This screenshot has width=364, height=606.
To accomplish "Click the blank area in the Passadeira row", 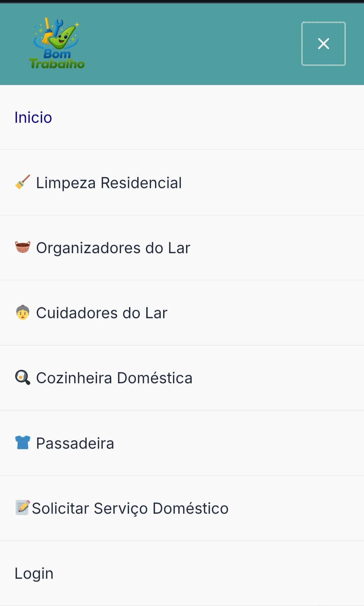I will (253, 443).
